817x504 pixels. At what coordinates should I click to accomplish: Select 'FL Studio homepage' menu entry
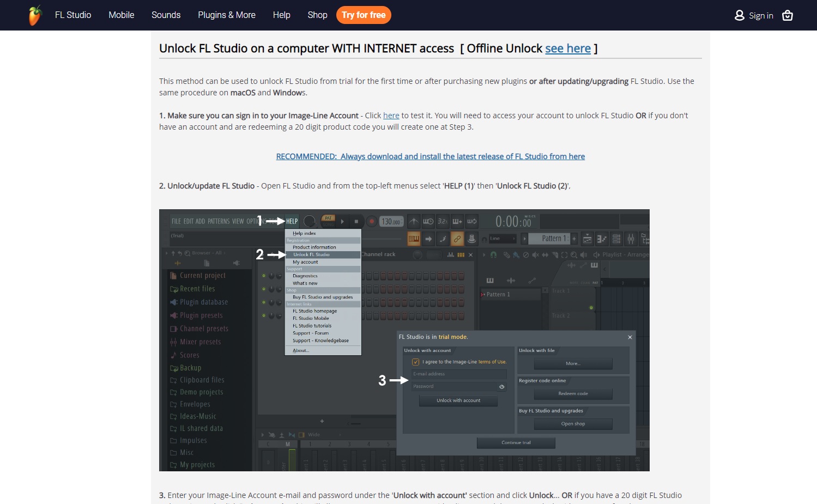(323, 311)
